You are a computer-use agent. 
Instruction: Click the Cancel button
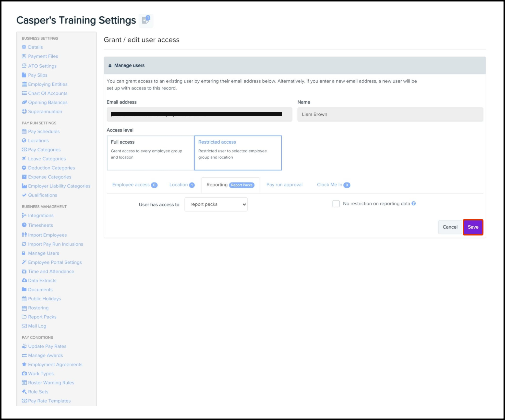[450, 227]
